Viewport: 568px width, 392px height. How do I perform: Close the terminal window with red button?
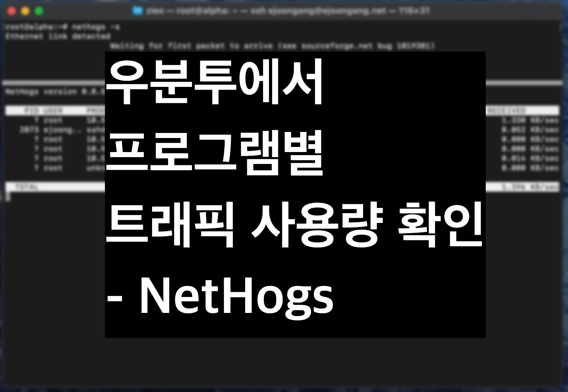coord(12,11)
